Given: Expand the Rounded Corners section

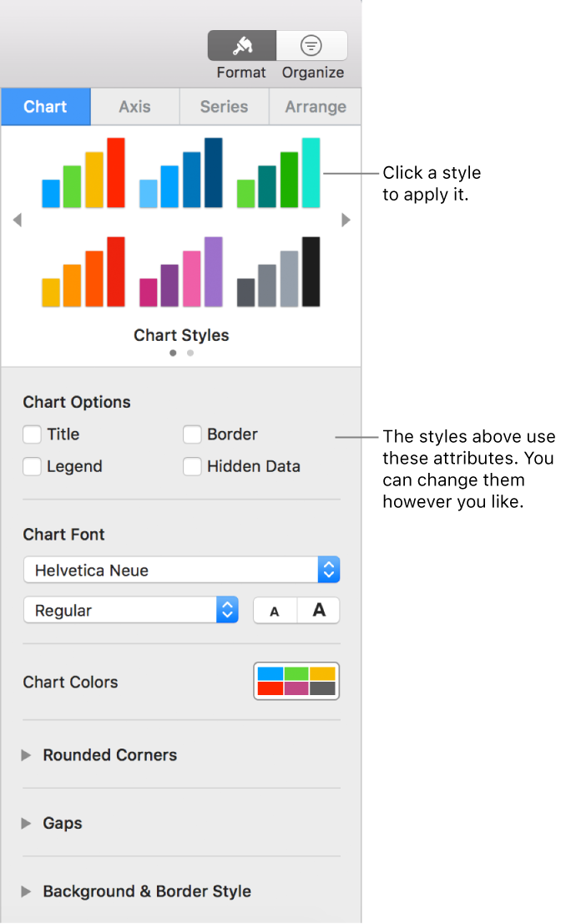Looking at the screenshot, I should [26, 755].
